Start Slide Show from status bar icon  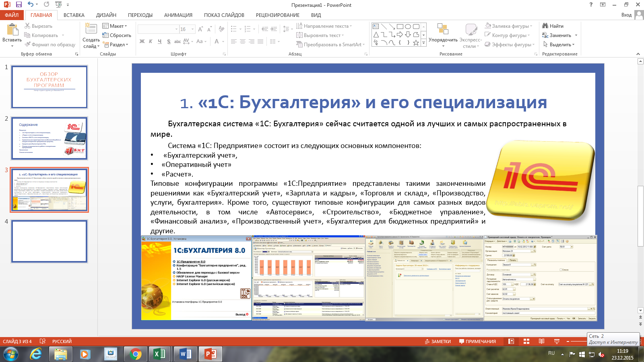(x=557, y=341)
